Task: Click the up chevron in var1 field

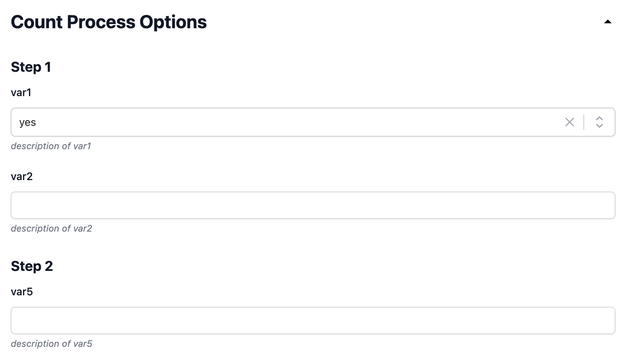Action: coord(599,118)
